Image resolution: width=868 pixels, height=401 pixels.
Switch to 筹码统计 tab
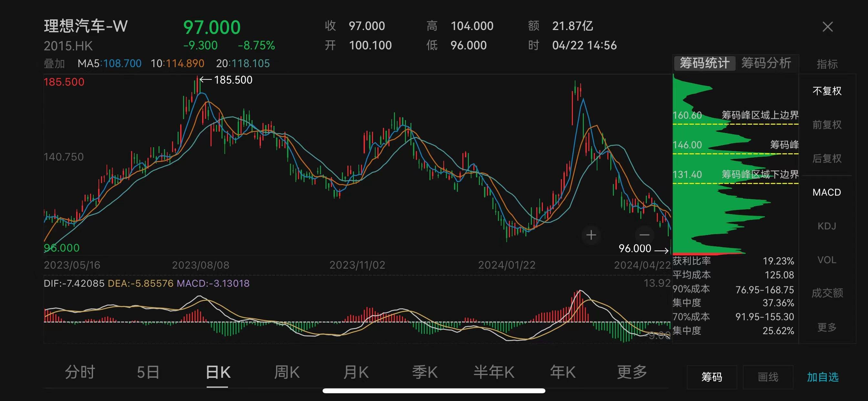pyautogui.click(x=705, y=63)
